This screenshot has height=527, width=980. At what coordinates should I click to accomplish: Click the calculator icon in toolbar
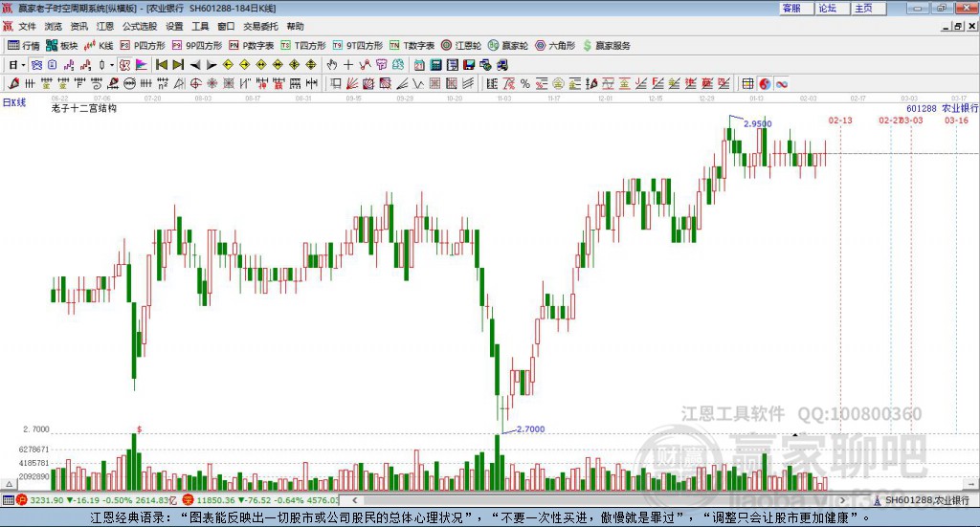pyautogui.click(x=435, y=65)
